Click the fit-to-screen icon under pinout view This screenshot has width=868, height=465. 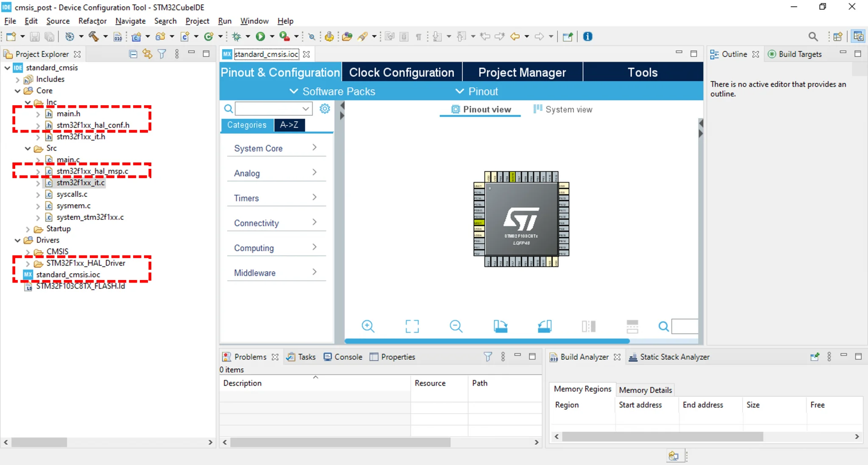[x=412, y=326]
